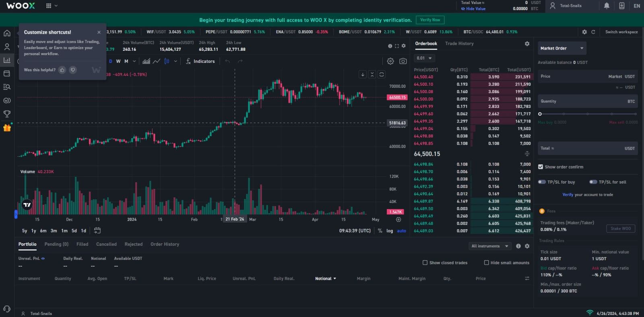Open chart settings gear icon
The image size is (644, 317).
pos(390,61)
